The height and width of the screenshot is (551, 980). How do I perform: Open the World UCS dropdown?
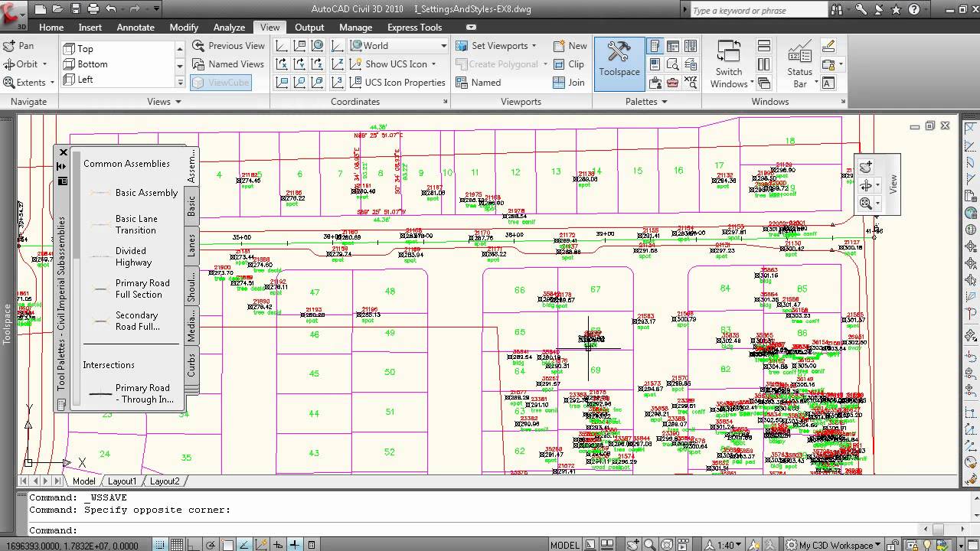398,46
